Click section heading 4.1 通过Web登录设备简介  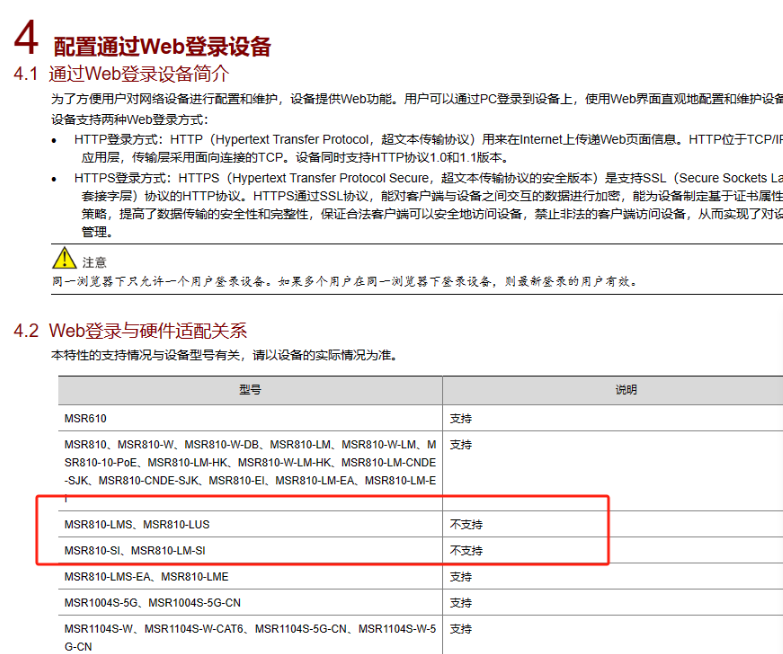pyautogui.click(x=121, y=74)
